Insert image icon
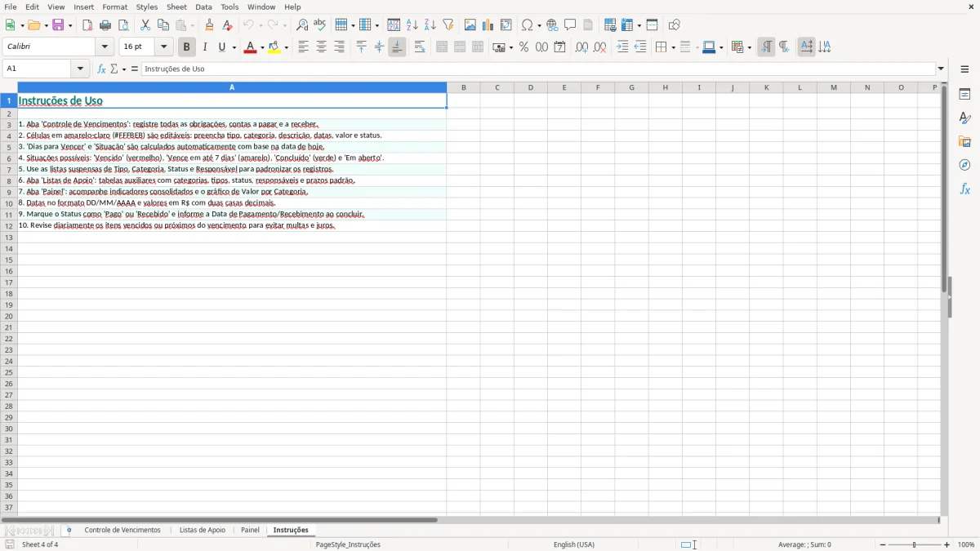Image resolution: width=980 pixels, height=551 pixels. click(470, 25)
